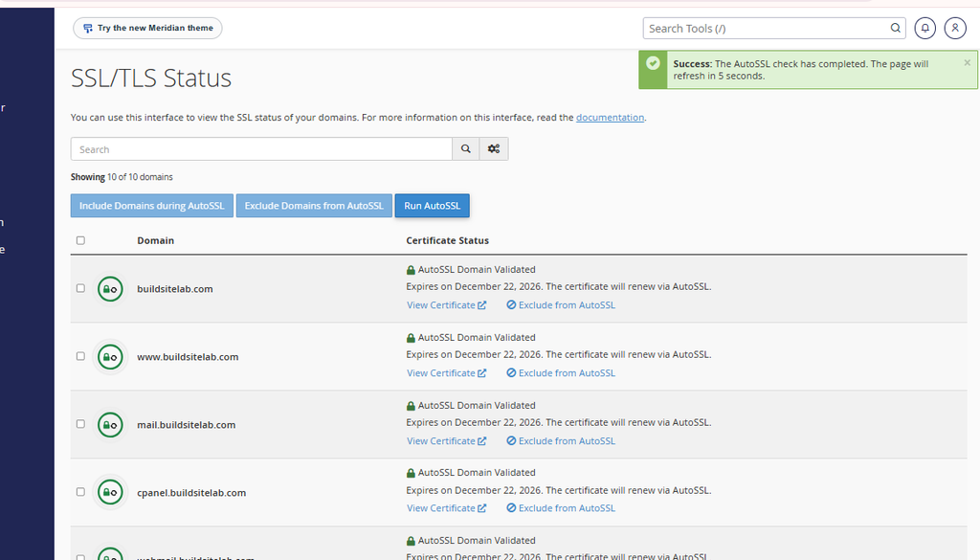The width and height of the screenshot is (980, 560).
Task: Click the SSL lock icon for buildsitelab.com
Action: point(110,289)
